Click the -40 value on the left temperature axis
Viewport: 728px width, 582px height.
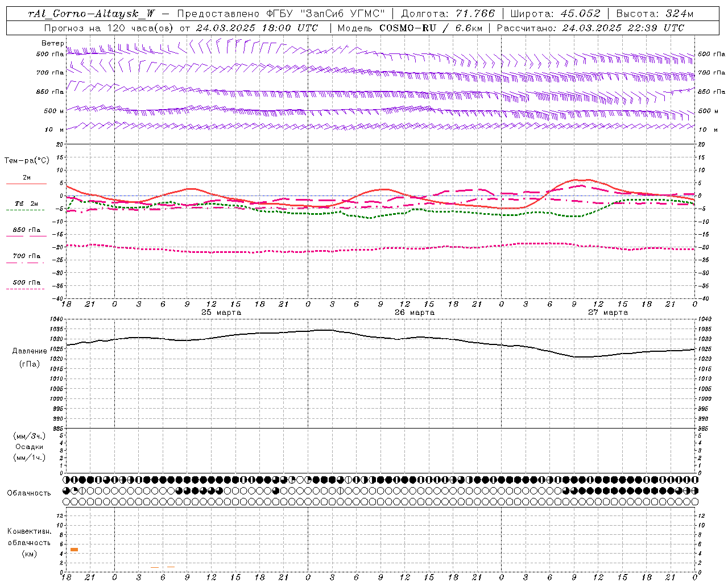tap(57, 299)
